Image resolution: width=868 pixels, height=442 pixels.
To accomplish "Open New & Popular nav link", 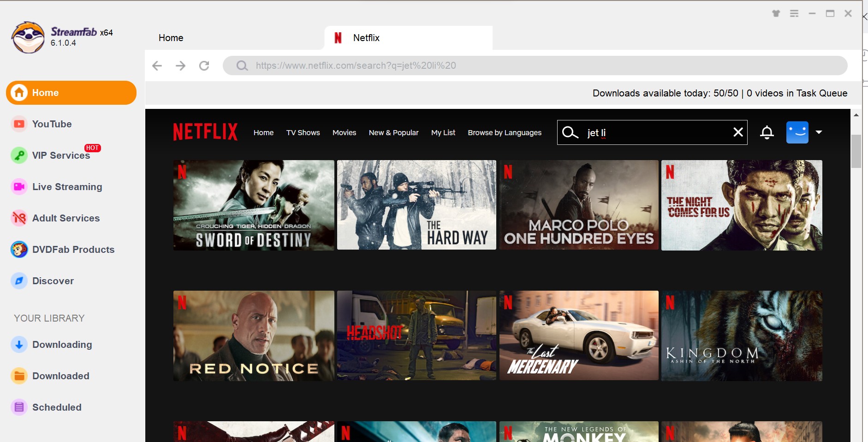I will [393, 133].
